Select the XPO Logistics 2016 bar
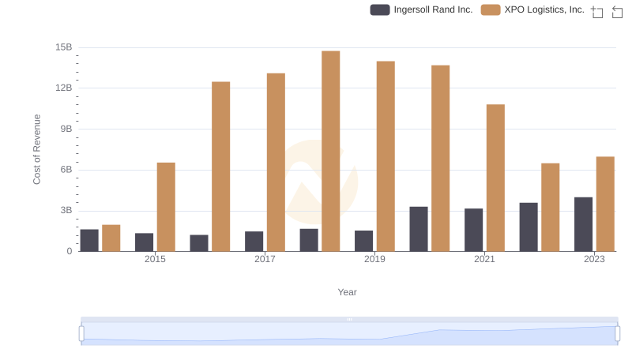The image size is (632, 364). point(221,167)
